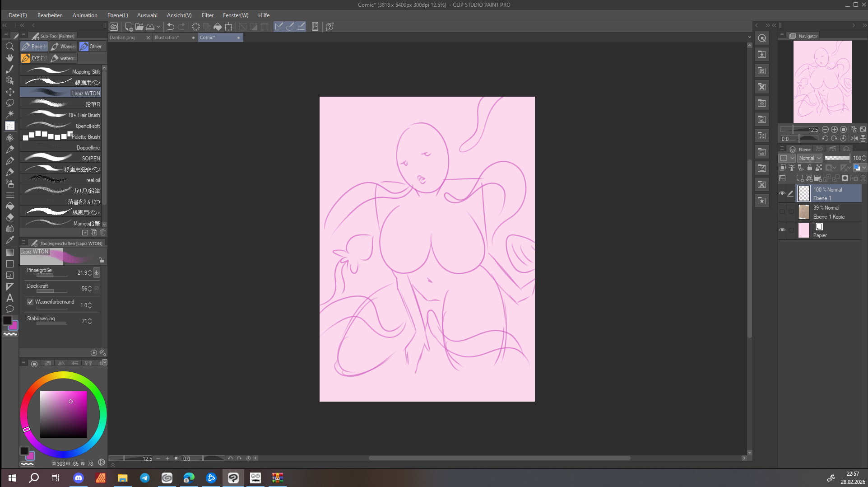Hide the Ebene 1 layer
The image size is (868, 487).
pyautogui.click(x=782, y=193)
